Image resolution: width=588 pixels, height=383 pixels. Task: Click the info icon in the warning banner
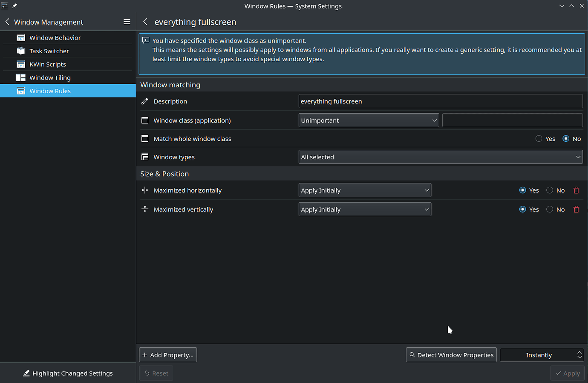click(x=146, y=40)
